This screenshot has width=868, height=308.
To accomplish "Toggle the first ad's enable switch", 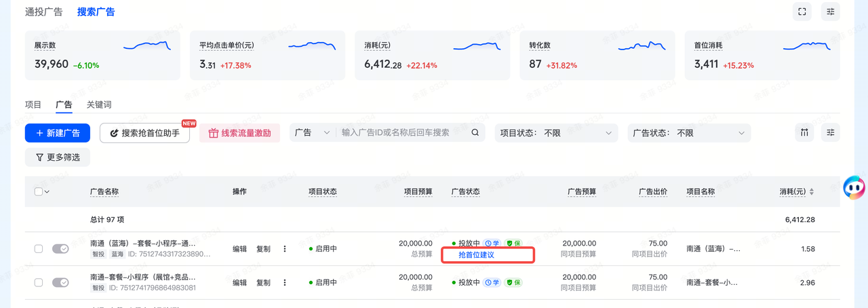I will click(x=60, y=249).
